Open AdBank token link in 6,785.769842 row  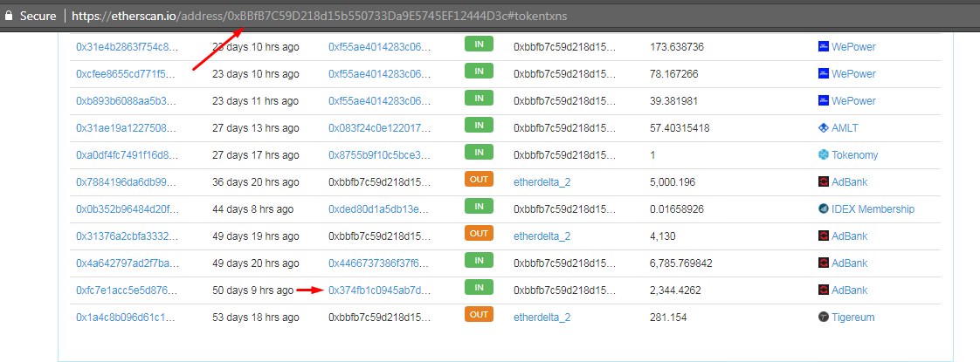pyautogui.click(x=849, y=263)
